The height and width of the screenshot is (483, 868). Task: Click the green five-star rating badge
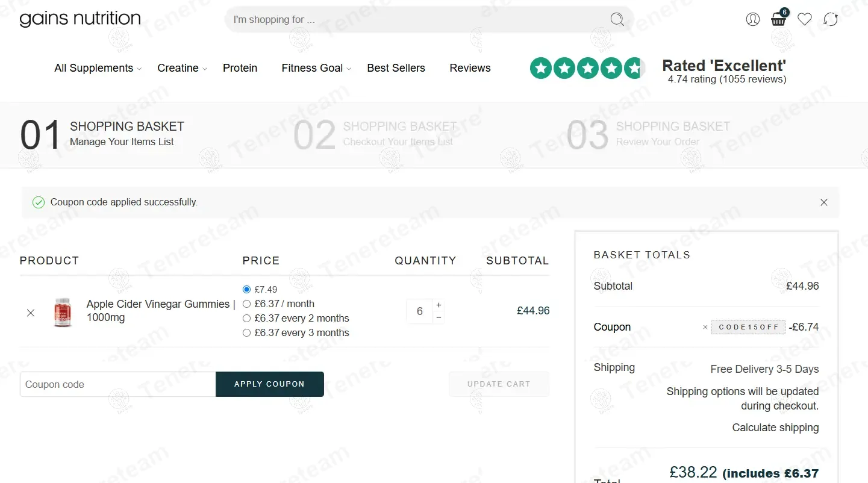click(587, 68)
